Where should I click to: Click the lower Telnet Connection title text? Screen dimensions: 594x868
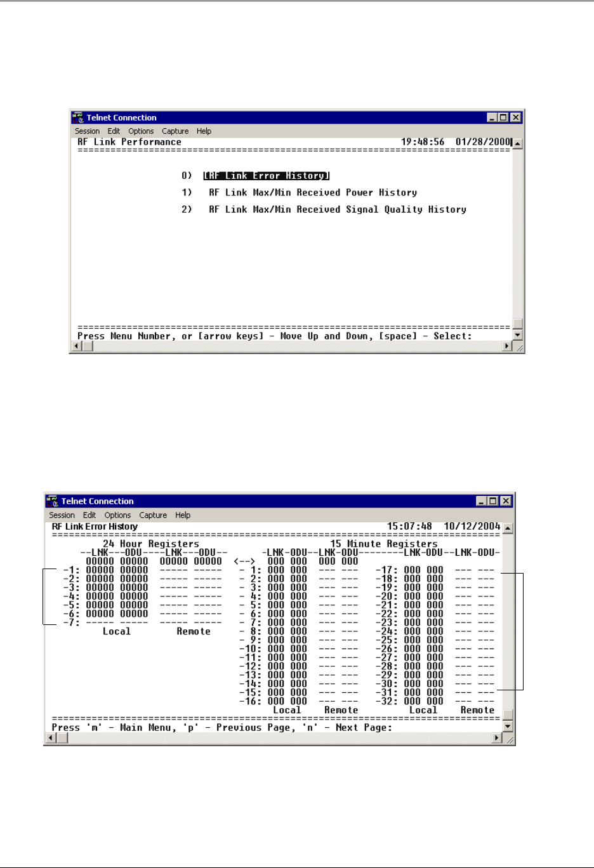97,501
